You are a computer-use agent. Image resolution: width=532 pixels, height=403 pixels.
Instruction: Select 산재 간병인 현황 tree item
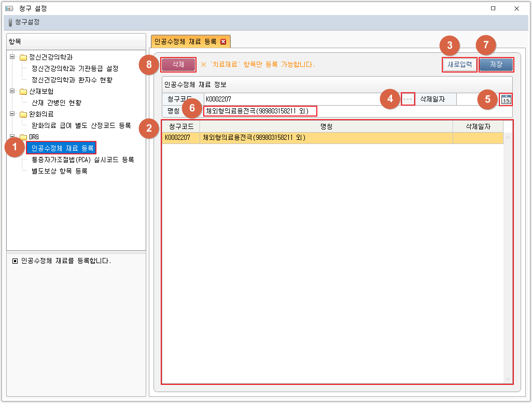[56, 103]
